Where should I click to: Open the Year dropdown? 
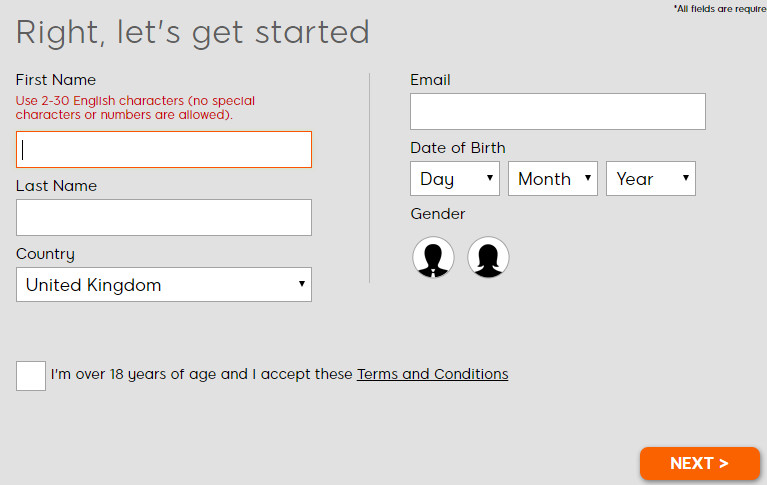651,179
